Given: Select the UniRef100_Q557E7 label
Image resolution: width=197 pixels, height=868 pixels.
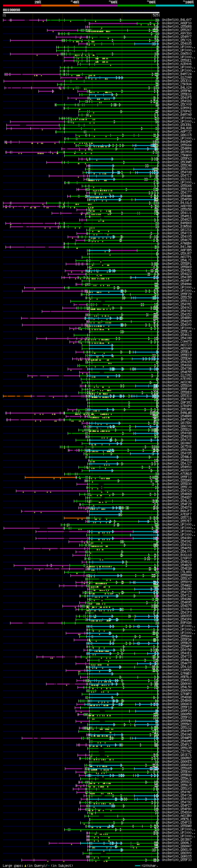Looking at the screenshot, I should (x=177, y=521).
